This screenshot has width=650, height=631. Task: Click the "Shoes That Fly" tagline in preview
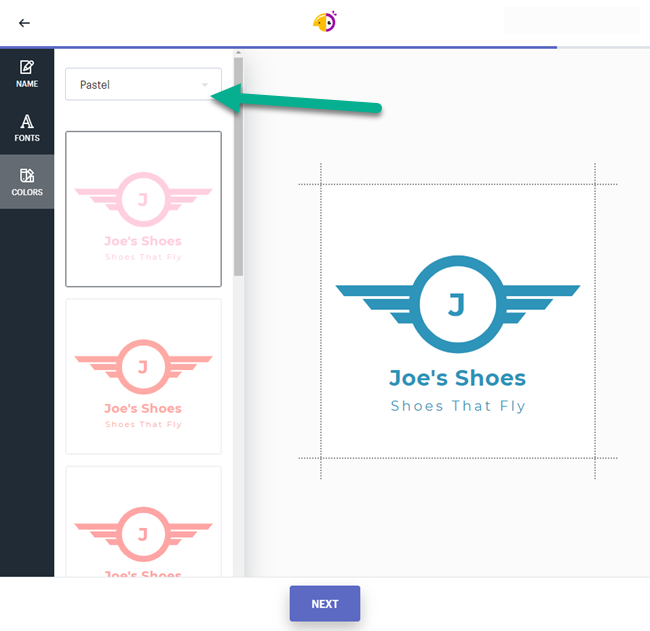click(x=457, y=406)
